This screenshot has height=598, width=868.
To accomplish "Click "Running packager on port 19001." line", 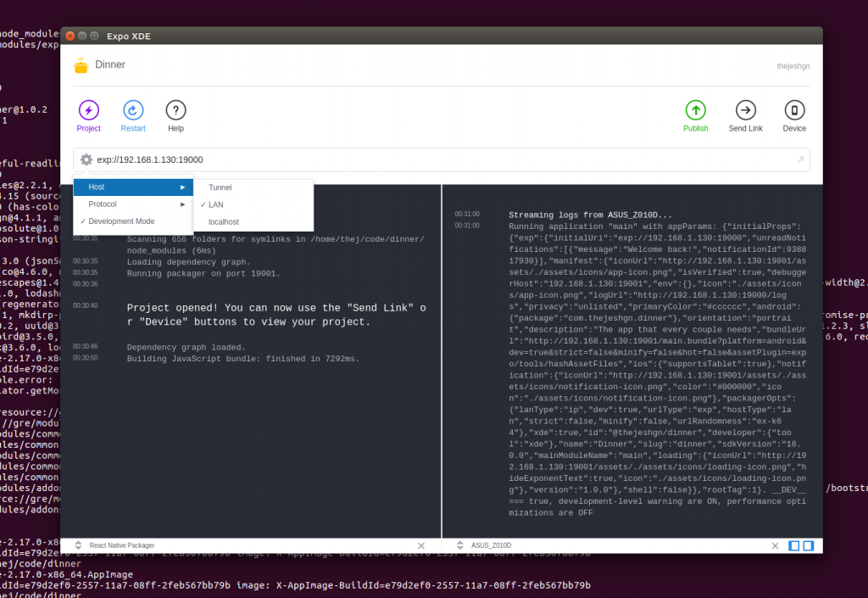I will click(203, 273).
